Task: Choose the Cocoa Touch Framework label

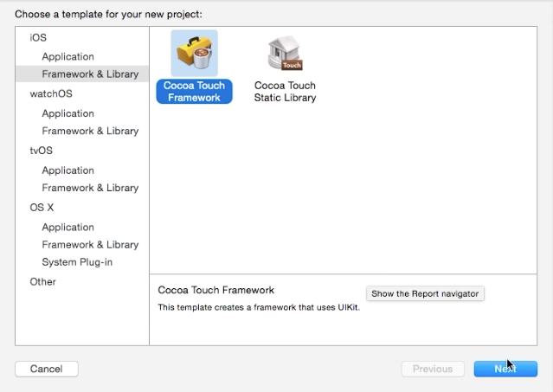Action: [x=195, y=92]
